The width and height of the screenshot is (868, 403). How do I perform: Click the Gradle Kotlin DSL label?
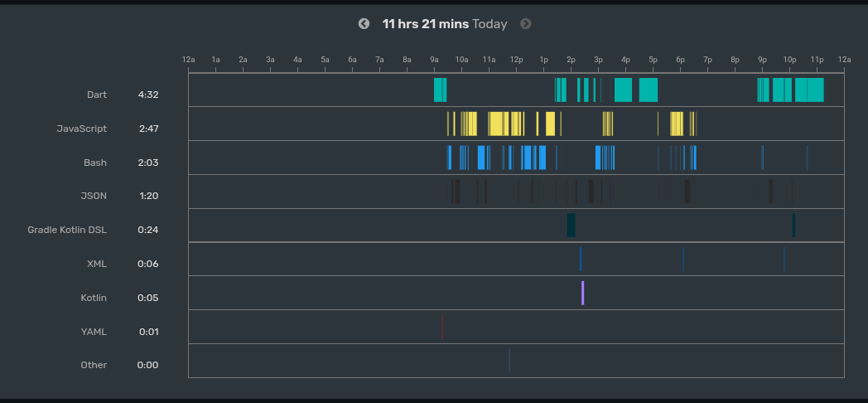(x=67, y=230)
